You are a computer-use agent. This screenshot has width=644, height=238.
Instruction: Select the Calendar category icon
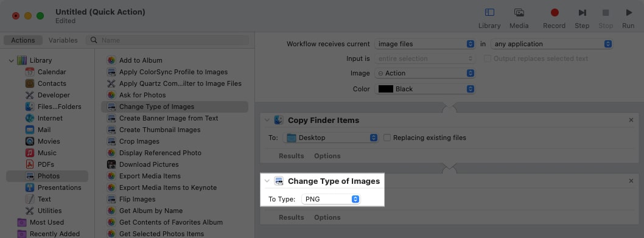30,72
